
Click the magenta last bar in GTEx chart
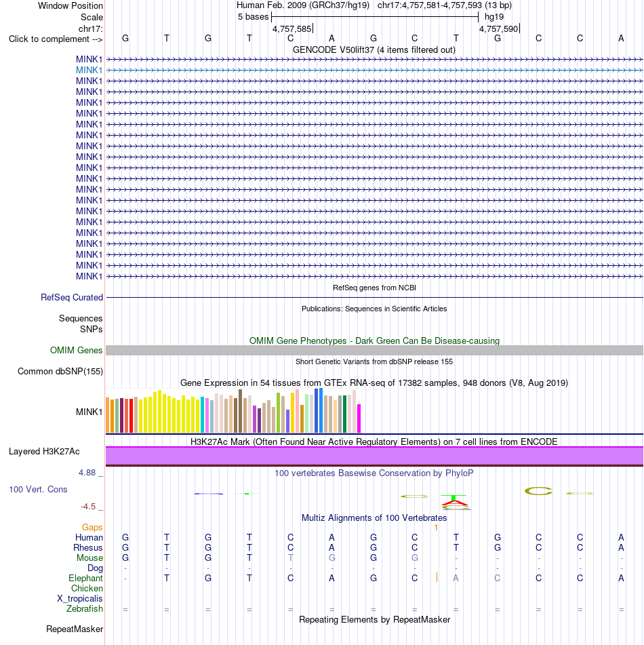tap(359, 418)
